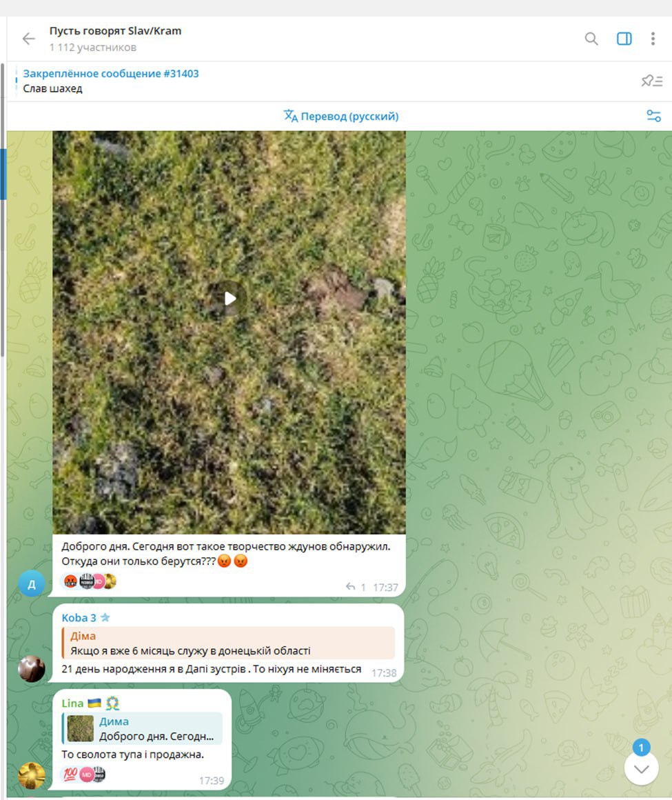Open reply thread on video message
Image resolution: width=672 pixels, height=800 pixels.
356,587
